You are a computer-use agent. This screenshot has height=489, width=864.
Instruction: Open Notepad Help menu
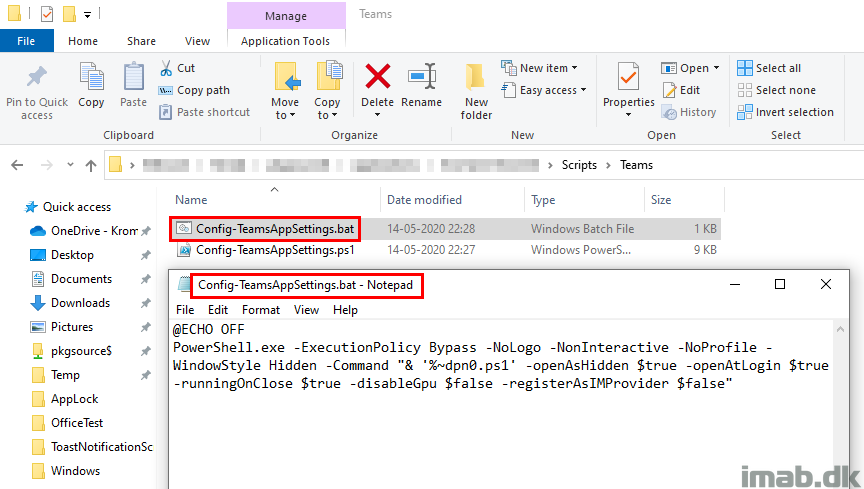345,310
